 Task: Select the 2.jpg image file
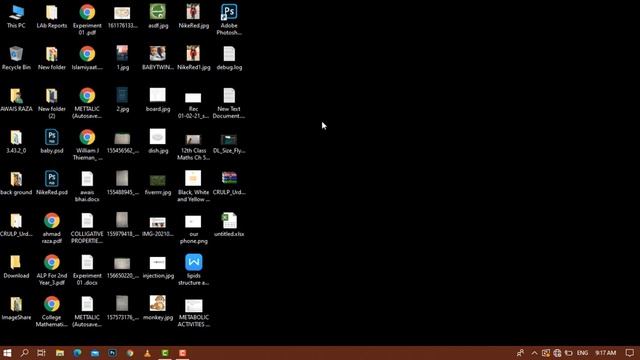[x=122, y=100]
